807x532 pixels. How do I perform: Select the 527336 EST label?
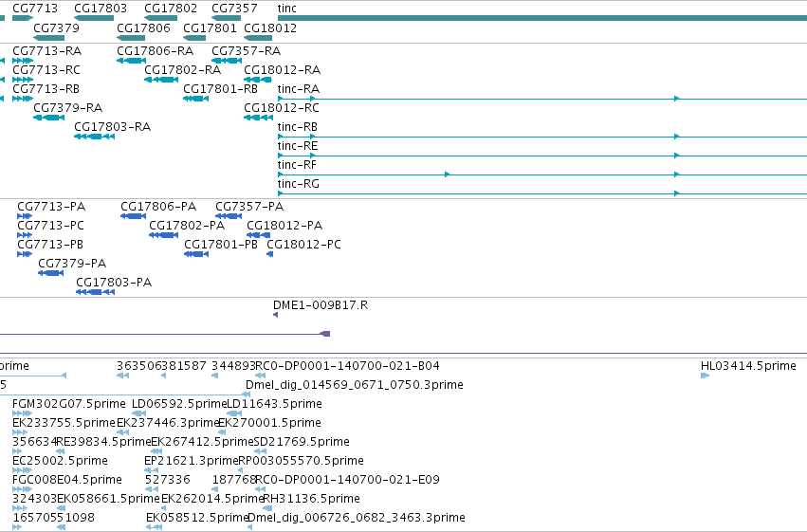167,481
